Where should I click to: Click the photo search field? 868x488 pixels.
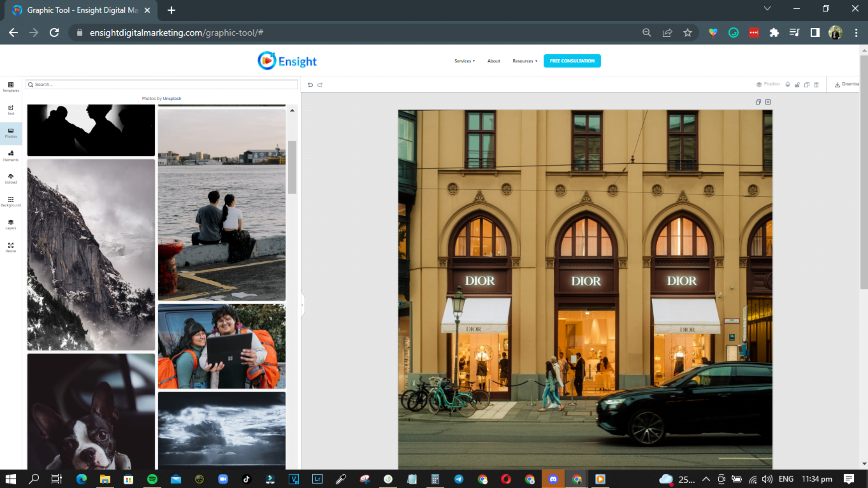pyautogui.click(x=162, y=84)
